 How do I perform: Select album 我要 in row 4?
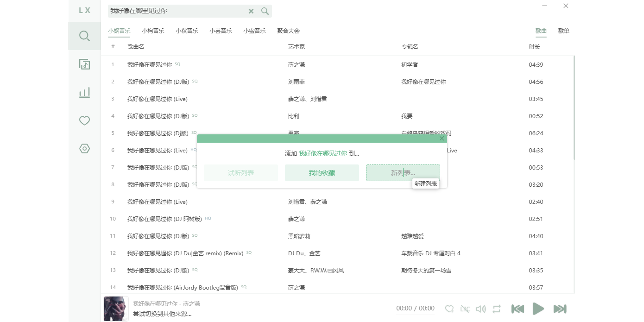(407, 116)
